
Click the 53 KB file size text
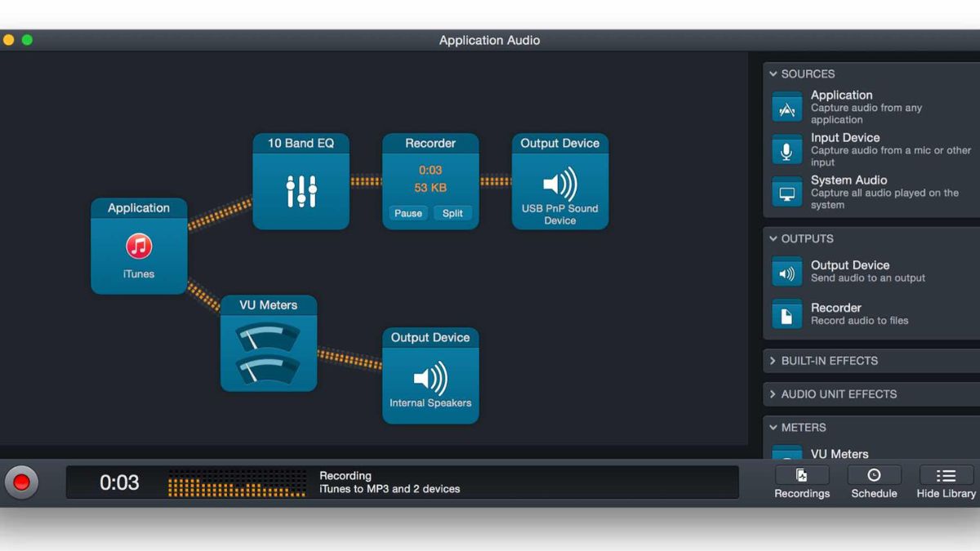pyautogui.click(x=430, y=188)
